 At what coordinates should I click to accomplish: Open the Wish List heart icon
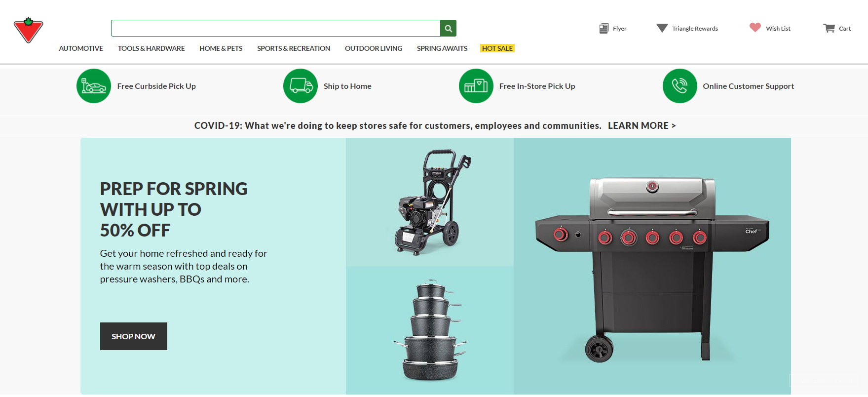(755, 28)
